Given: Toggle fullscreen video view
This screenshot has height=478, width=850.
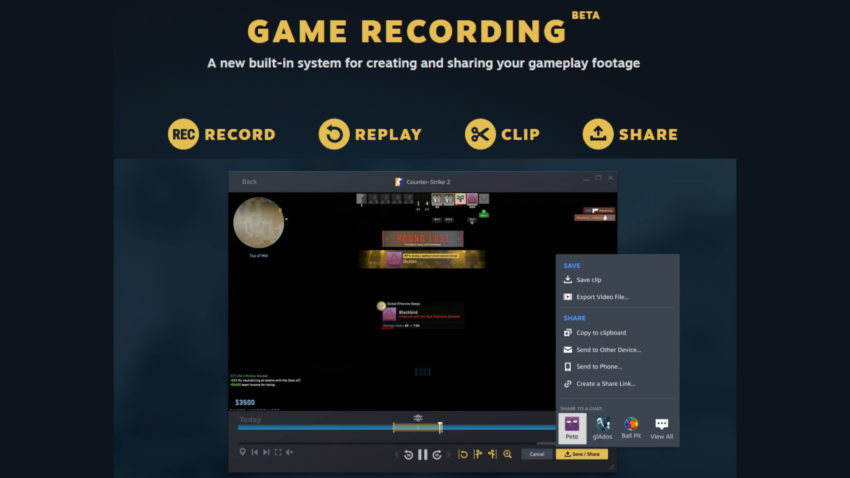Looking at the screenshot, I should point(278,453).
